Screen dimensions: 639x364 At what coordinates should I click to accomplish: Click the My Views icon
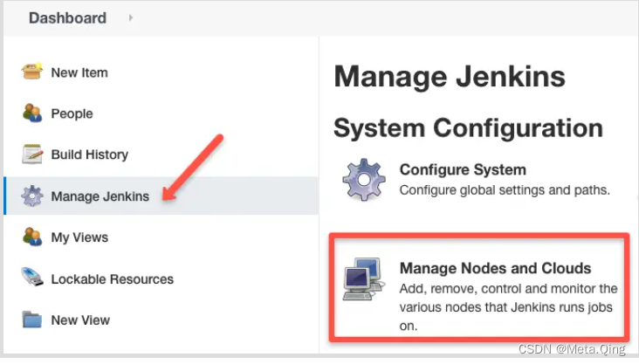tap(32, 237)
